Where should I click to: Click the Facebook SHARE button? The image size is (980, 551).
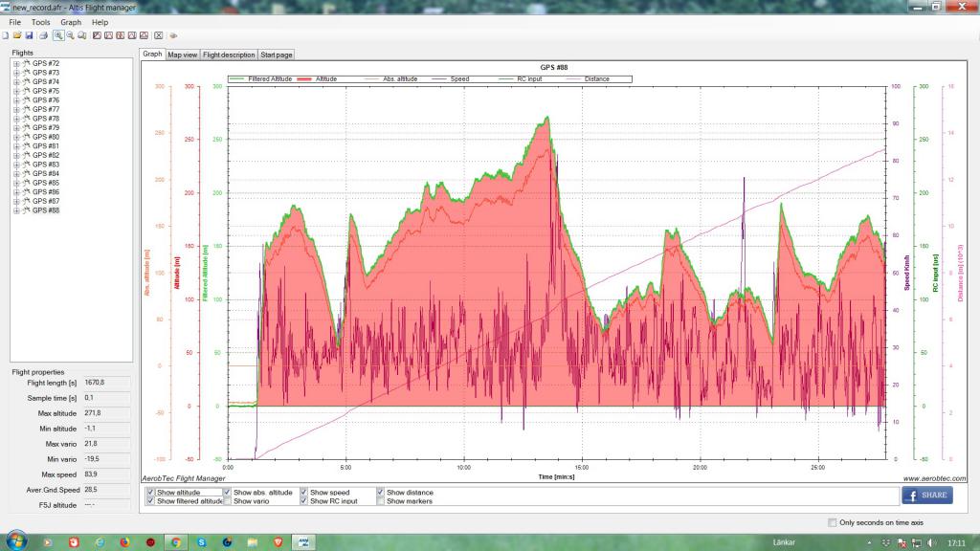coord(926,496)
